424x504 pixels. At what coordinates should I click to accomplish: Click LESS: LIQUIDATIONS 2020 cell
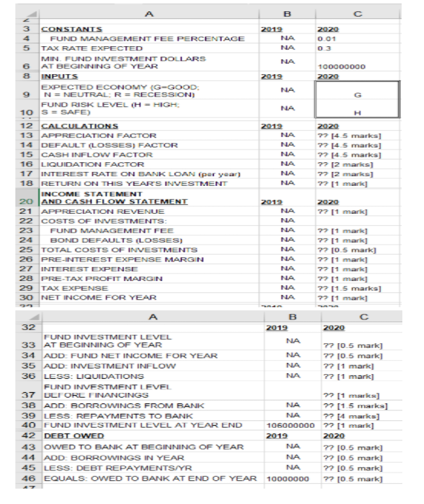click(362, 376)
